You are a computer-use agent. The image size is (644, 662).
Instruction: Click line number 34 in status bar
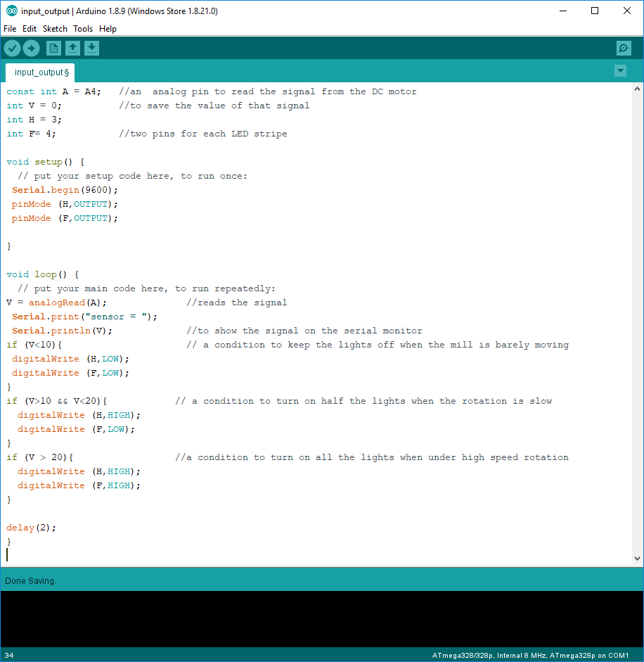pos(9,655)
